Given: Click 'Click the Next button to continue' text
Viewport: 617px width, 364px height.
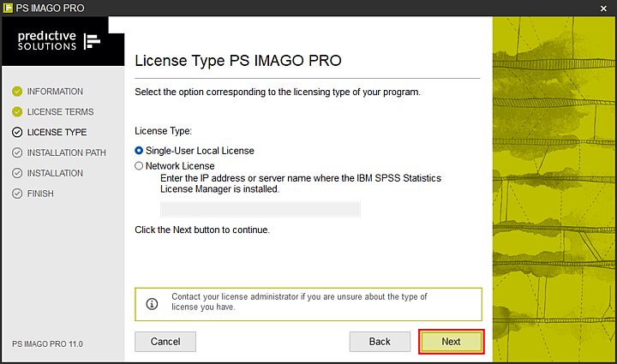Looking at the screenshot, I should (202, 230).
